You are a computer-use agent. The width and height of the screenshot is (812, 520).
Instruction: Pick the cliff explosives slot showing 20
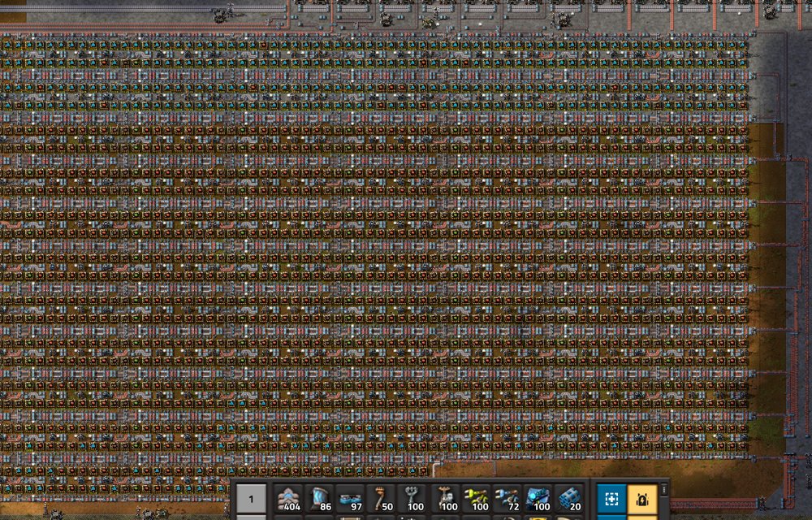tap(568, 498)
